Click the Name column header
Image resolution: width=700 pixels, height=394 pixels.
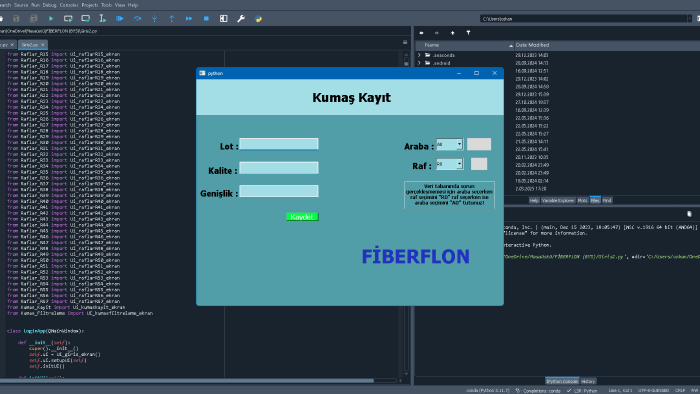pos(432,45)
